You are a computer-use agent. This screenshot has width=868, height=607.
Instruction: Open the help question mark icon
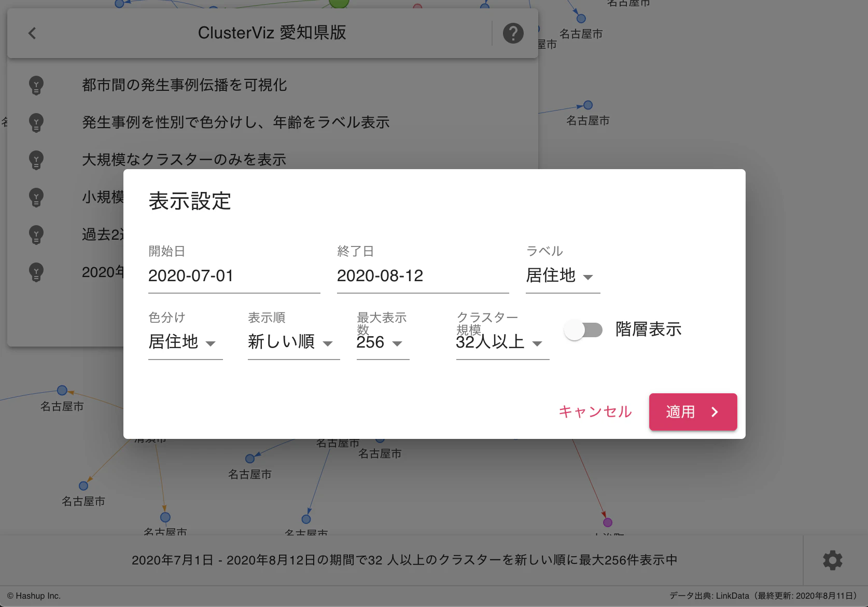tap(513, 33)
